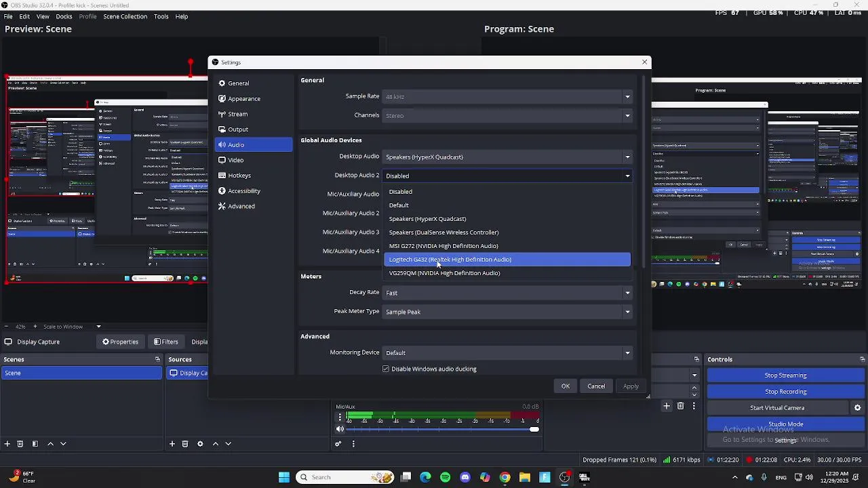Pop out the Scene Transitions dock
The width and height of the screenshot is (868, 488).
click(696, 360)
